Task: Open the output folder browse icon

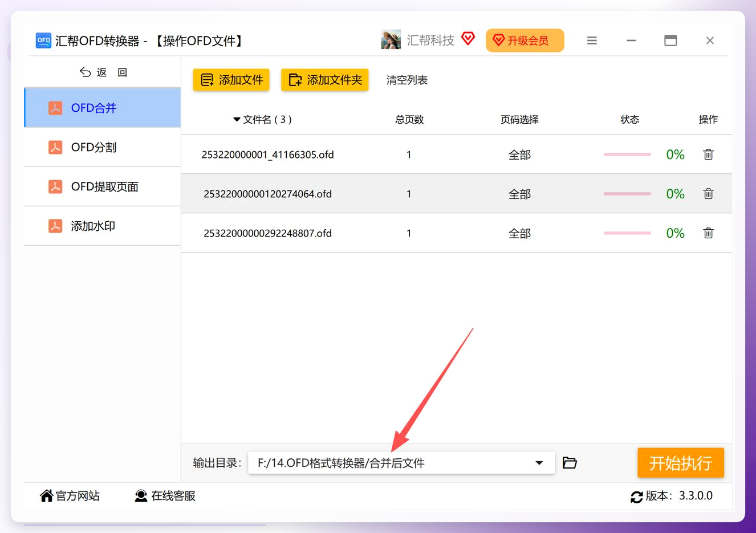Action: tap(570, 463)
